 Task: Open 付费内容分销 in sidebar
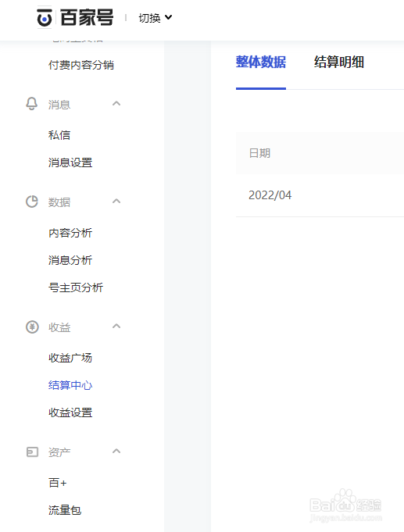tap(80, 65)
